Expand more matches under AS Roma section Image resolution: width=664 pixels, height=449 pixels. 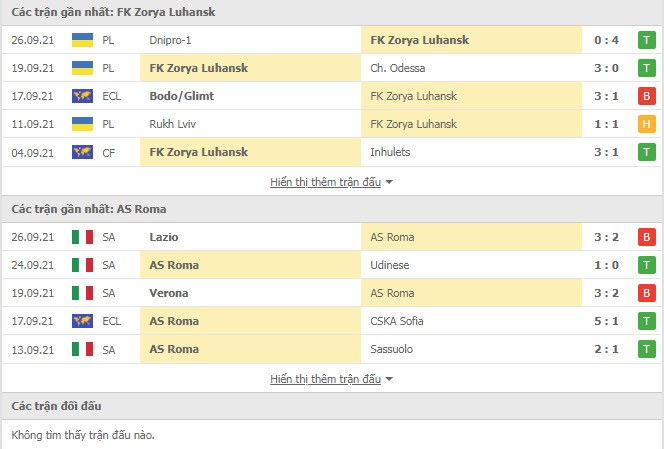point(331,379)
